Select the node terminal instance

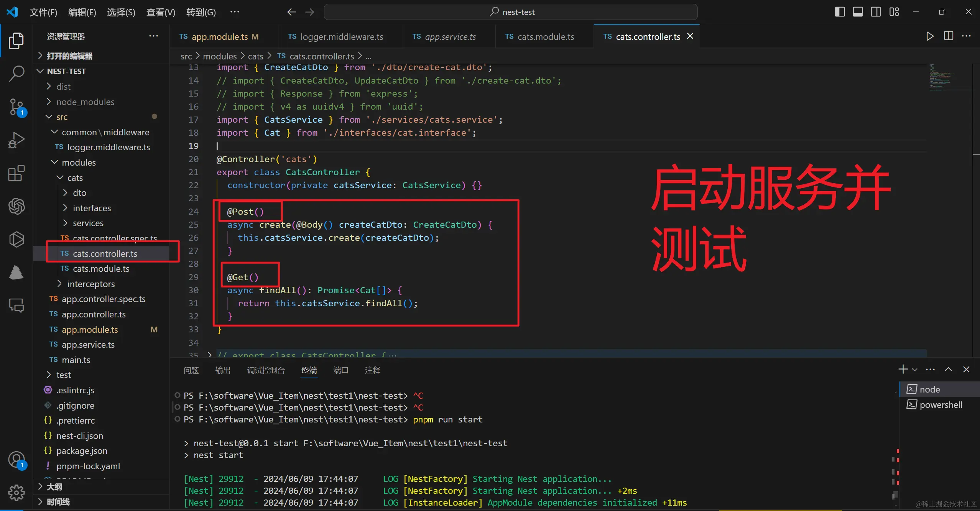939,389
